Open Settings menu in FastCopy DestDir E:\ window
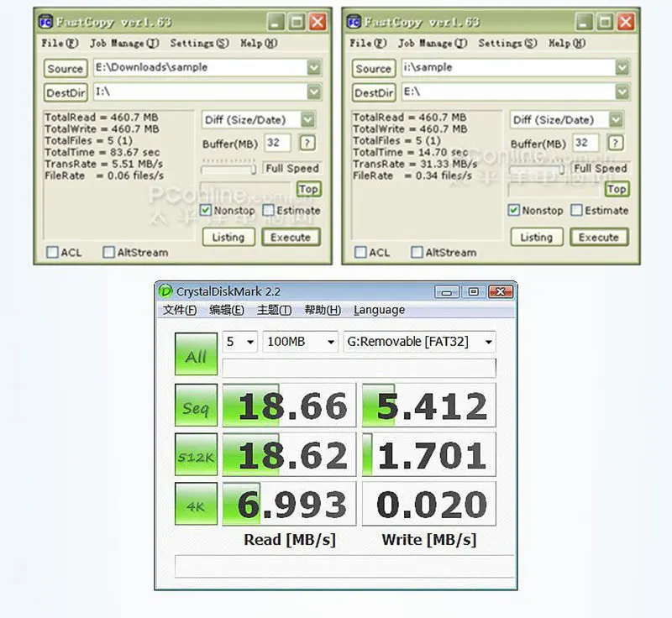This screenshot has width=672, height=618. click(x=507, y=43)
